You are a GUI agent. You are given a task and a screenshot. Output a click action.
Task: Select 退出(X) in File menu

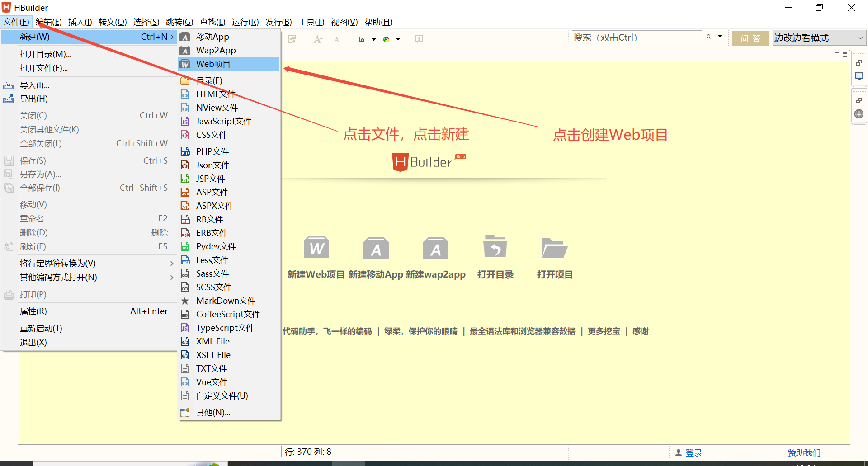[x=89, y=343]
